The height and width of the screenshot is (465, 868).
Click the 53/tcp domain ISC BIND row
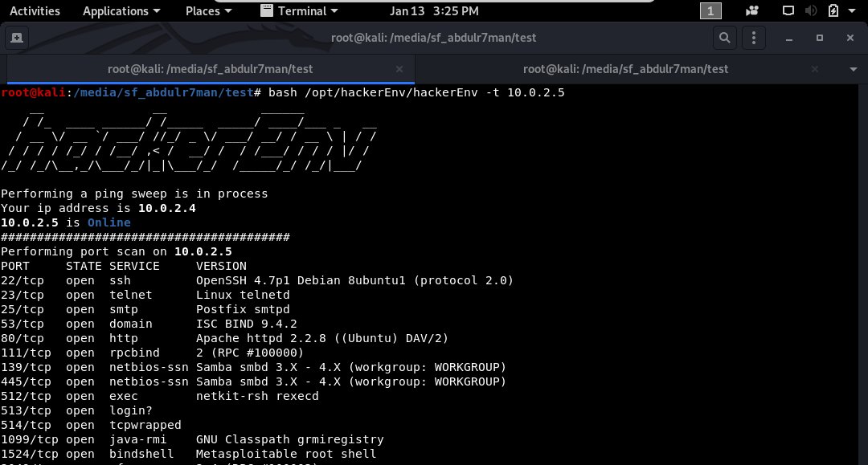[149, 324]
